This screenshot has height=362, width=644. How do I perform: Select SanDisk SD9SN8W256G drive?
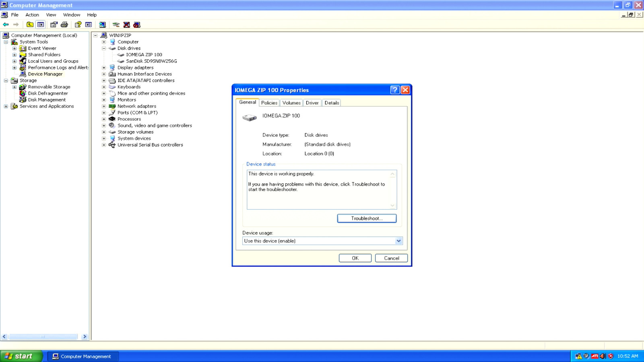coord(151,61)
